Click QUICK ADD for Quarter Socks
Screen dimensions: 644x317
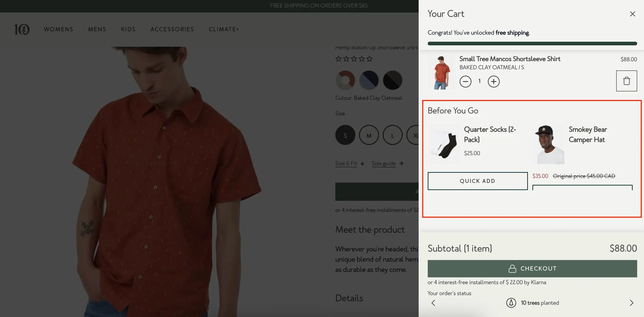(478, 181)
